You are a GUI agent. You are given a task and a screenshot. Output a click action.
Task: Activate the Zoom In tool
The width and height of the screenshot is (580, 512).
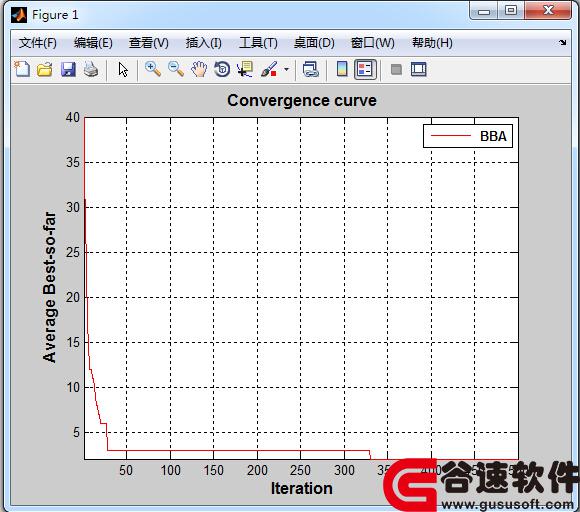153,69
